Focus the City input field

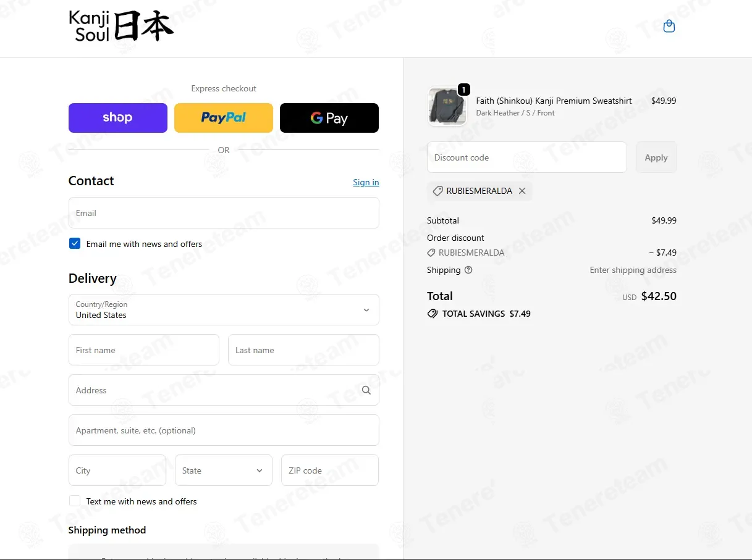[x=117, y=470]
